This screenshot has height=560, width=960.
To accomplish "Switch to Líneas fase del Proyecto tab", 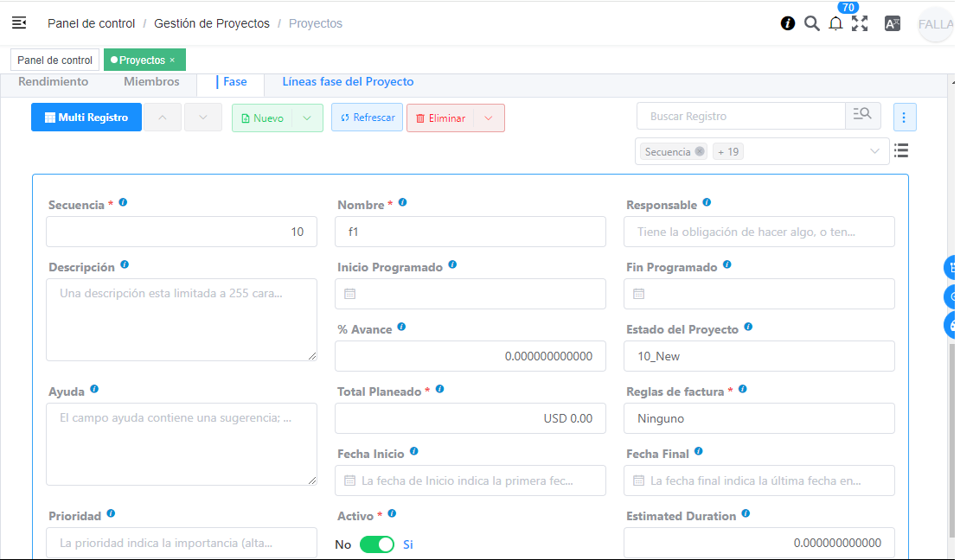I will click(x=348, y=82).
